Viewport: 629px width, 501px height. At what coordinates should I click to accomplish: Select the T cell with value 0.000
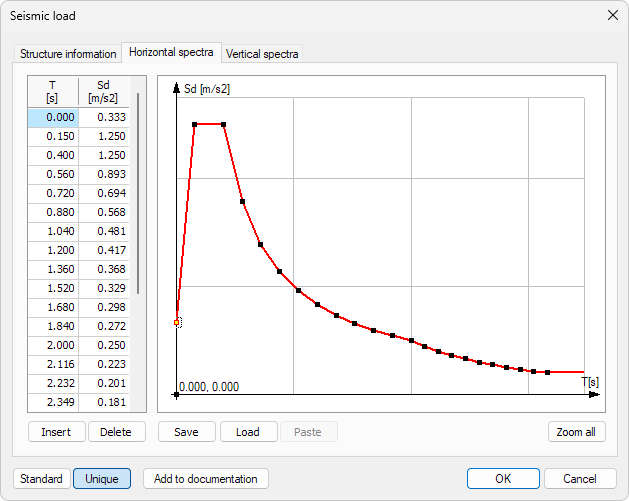pyautogui.click(x=53, y=117)
